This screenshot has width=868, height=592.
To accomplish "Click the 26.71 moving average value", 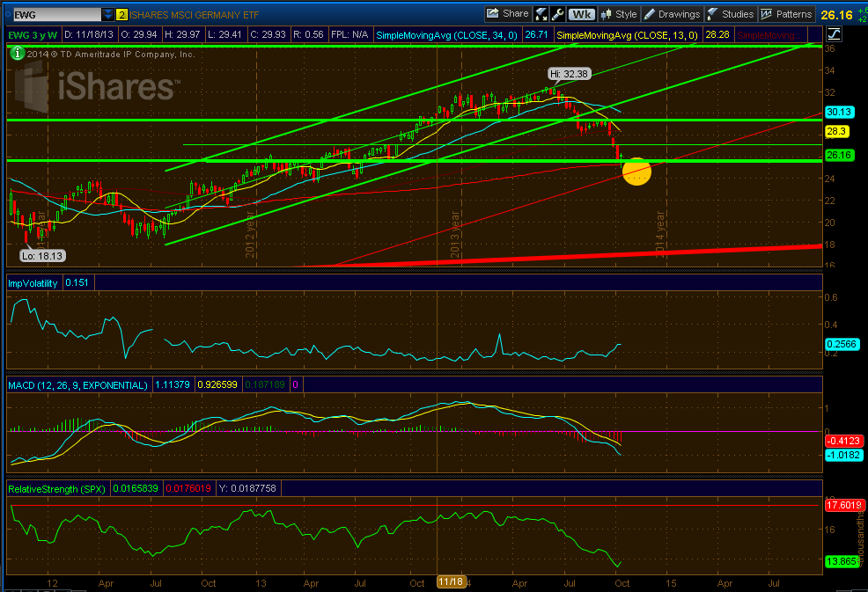I will pyautogui.click(x=536, y=35).
